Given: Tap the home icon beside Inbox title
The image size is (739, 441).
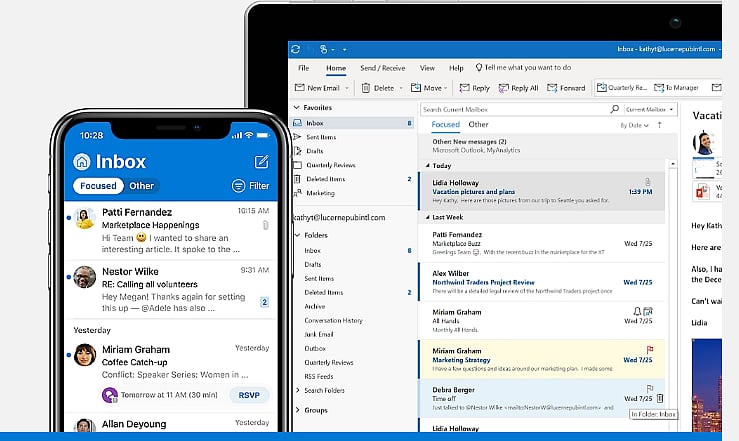Looking at the screenshot, I should click(x=82, y=161).
